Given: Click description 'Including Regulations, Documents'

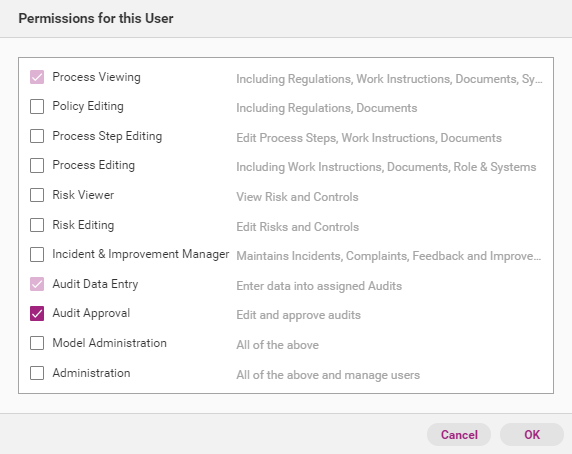Looking at the screenshot, I should [x=326, y=108].
